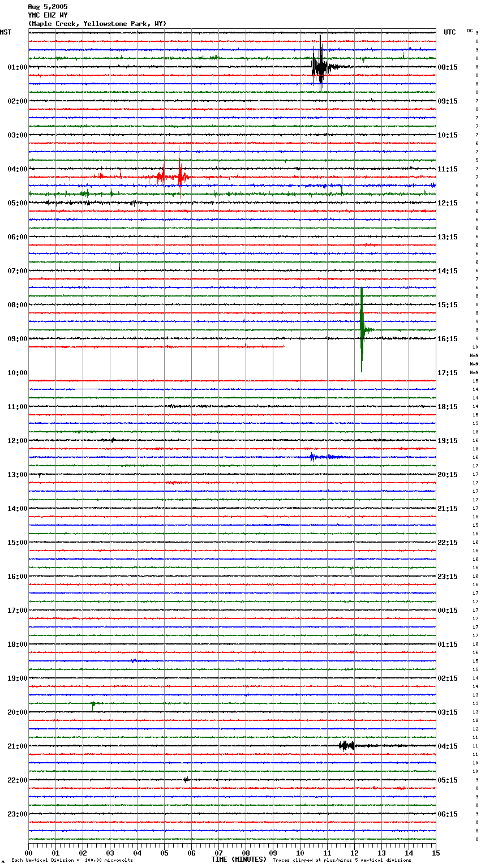Click the "03" minute tick label

[110, 853]
